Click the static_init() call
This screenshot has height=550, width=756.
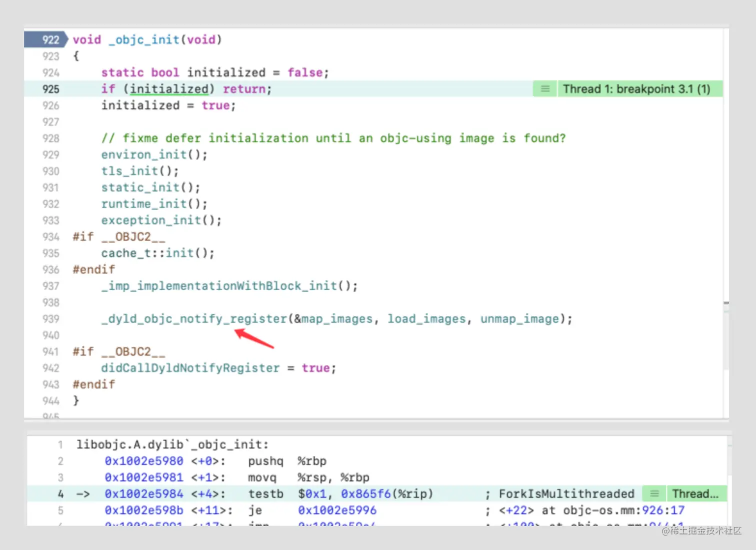150,188
